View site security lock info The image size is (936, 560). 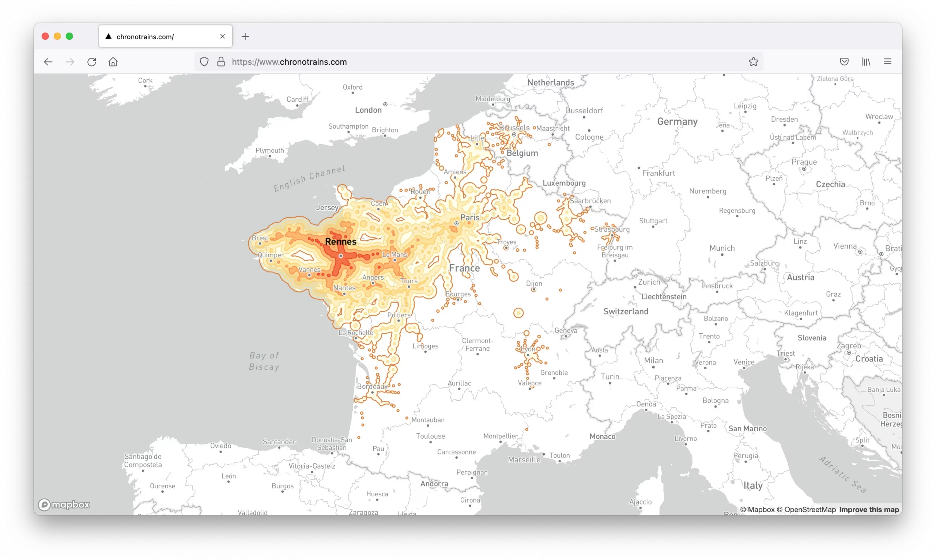[221, 62]
